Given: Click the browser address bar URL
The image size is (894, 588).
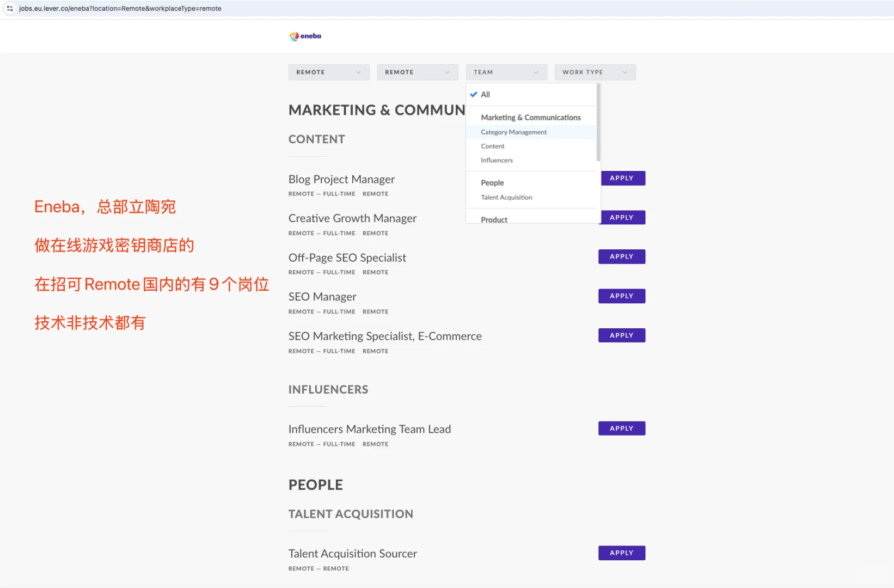Looking at the screenshot, I should pos(120,9).
